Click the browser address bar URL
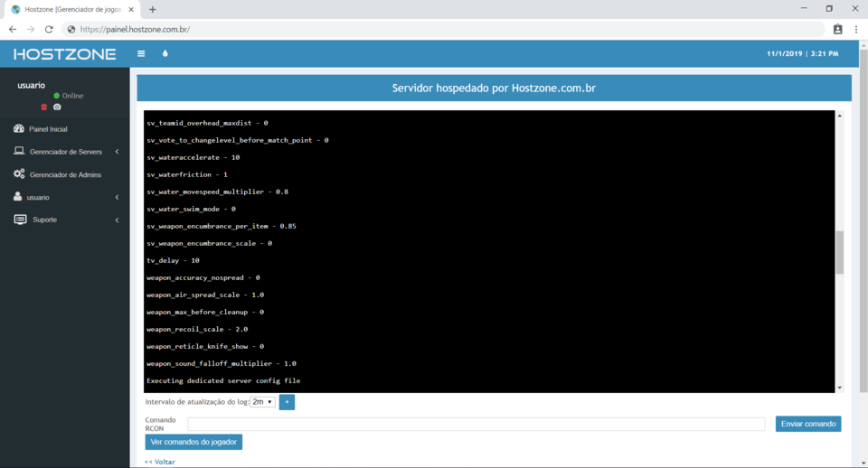 pos(135,29)
